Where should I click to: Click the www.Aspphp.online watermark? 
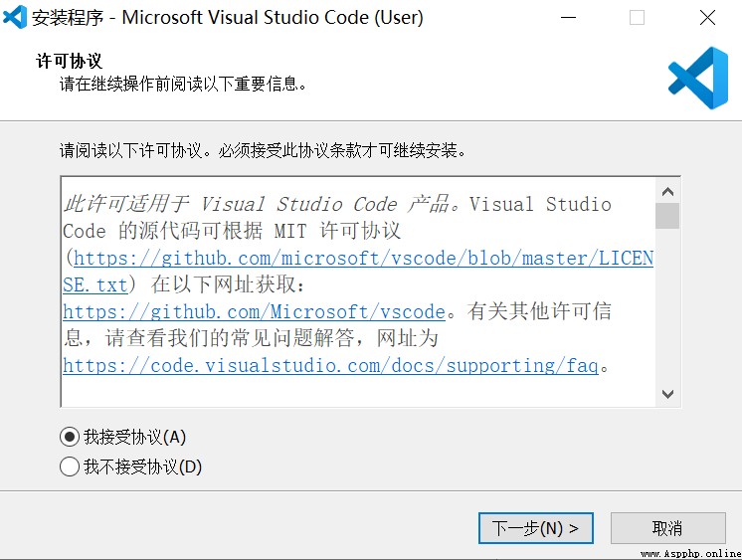click(690, 553)
